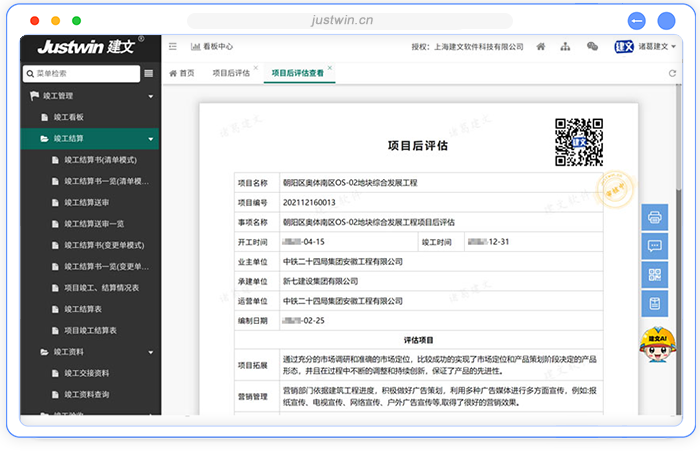Open the WeChat chat icon in header
The height and width of the screenshot is (454, 700).
[592, 46]
